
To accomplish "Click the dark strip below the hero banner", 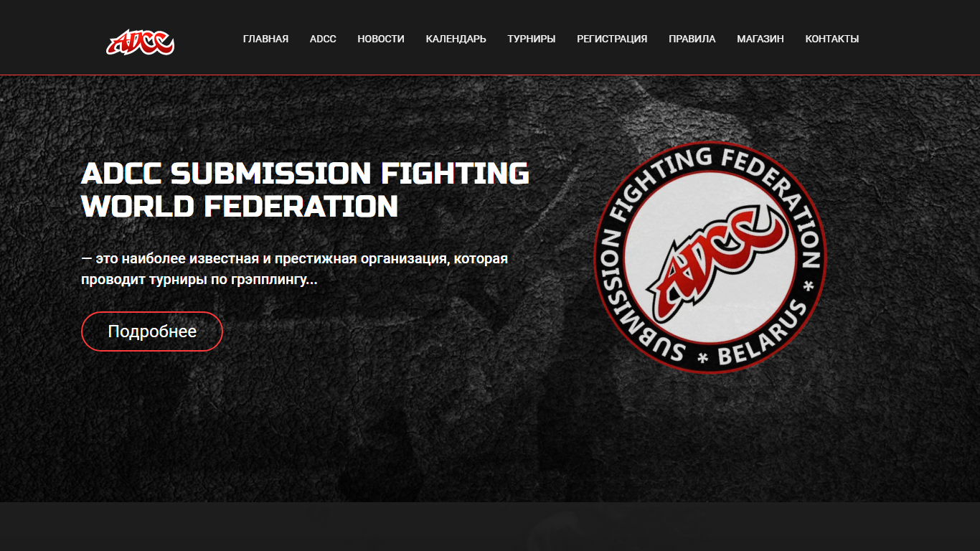I will [490, 527].
